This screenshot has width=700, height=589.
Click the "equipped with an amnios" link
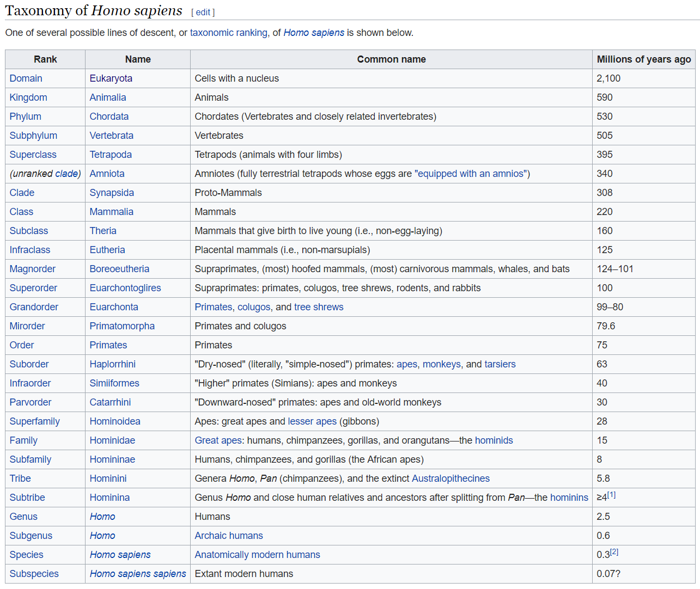(x=472, y=174)
